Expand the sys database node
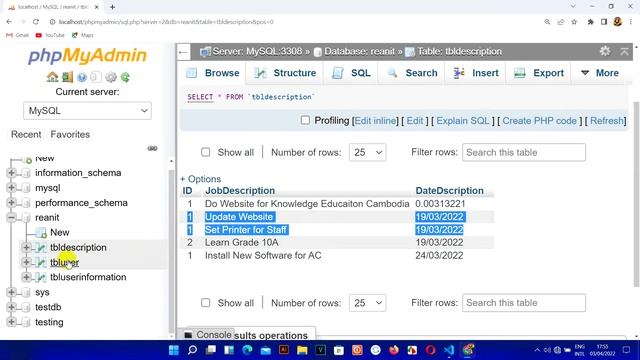The width and height of the screenshot is (640, 360). click(11, 292)
